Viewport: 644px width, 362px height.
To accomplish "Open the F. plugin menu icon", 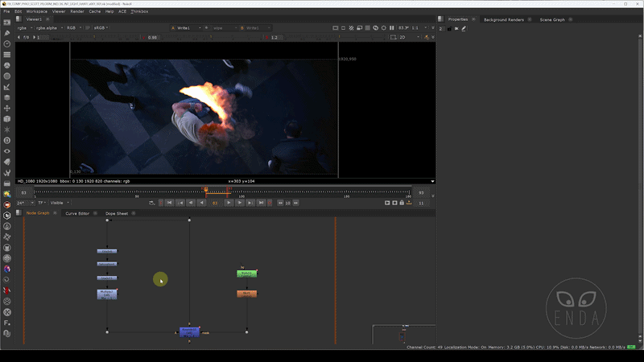I will (7, 323).
